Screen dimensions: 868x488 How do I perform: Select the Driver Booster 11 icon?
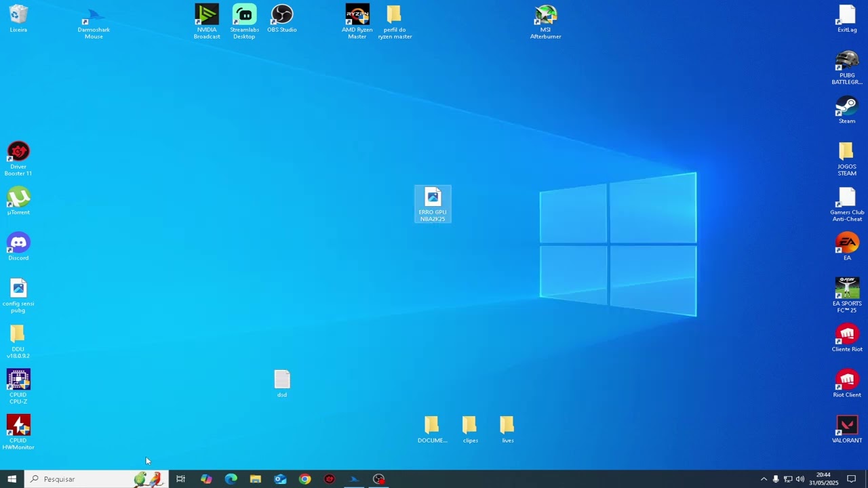(18, 159)
